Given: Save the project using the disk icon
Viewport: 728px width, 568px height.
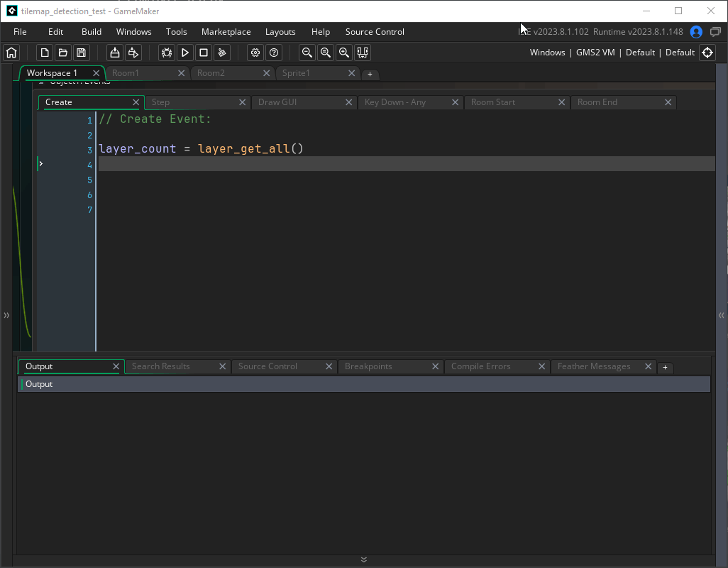Looking at the screenshot, I should pos(81,53).
